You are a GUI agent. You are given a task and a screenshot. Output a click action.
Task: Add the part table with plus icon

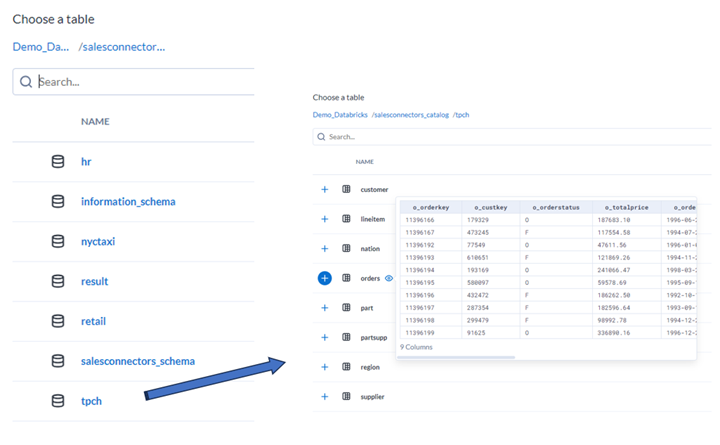(x=325, y=308)
